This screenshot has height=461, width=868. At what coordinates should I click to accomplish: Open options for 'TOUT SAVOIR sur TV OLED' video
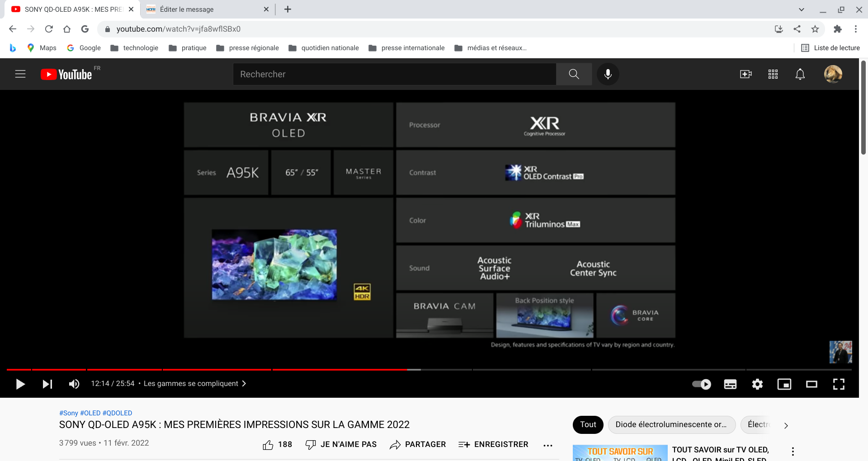793,452
